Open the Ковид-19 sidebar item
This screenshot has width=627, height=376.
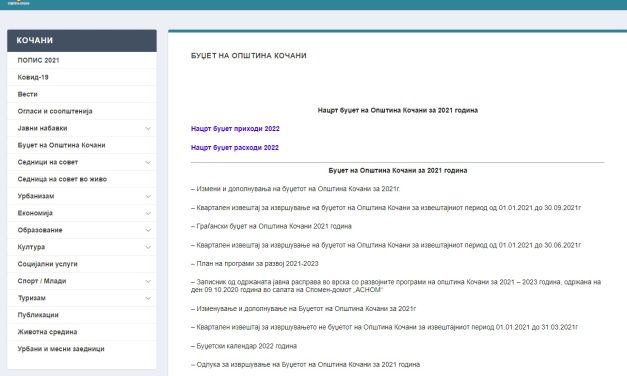pyautogui.click(x=82, y=77)
